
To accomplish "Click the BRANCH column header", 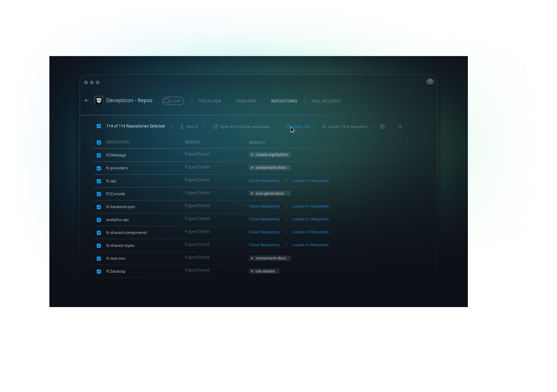I will (x=257, y=142).
